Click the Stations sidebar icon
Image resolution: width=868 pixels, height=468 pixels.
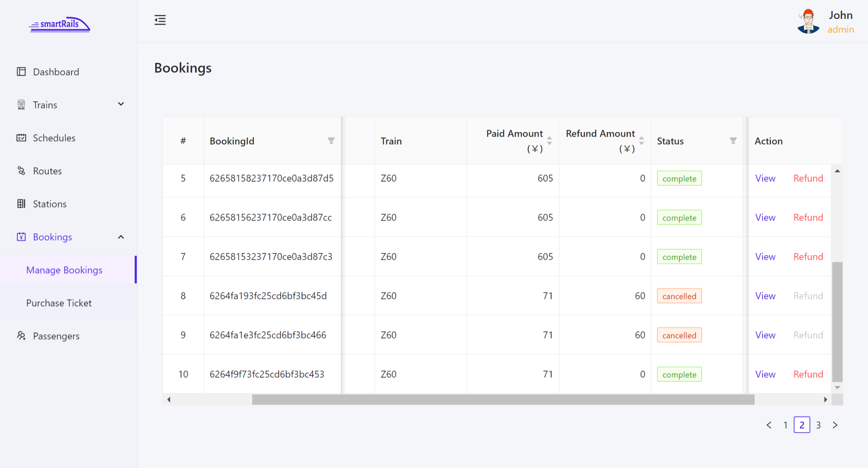pyautogui.click(x=20, y=203)
